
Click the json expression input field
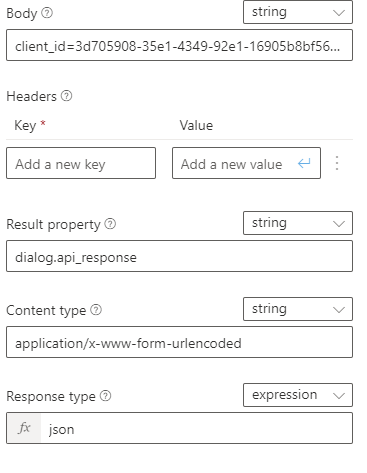(x=196, y=428)
